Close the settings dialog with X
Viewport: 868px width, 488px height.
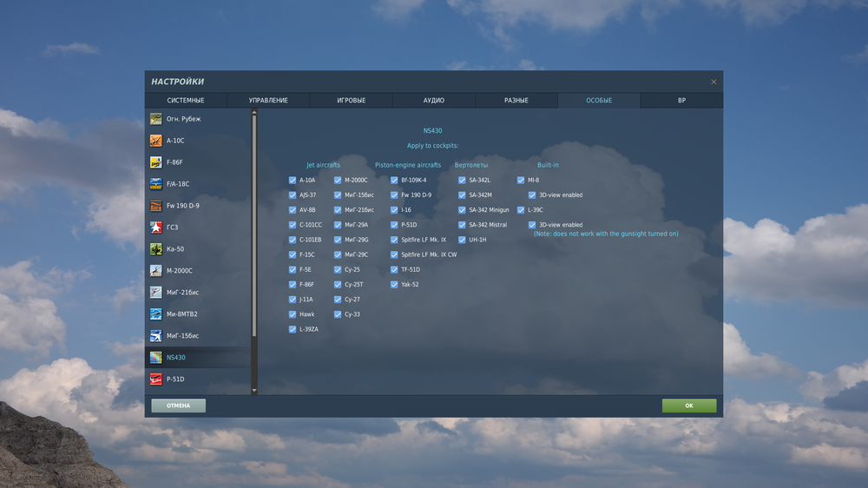tap(713, 82)
